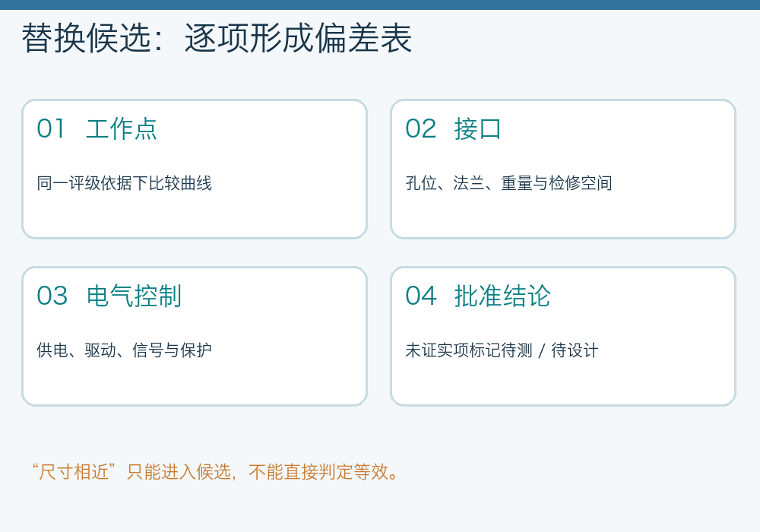Click the text 孔位、法兰、重量与检修空间
The image size is (760, 532).
(x=508, y=183)
